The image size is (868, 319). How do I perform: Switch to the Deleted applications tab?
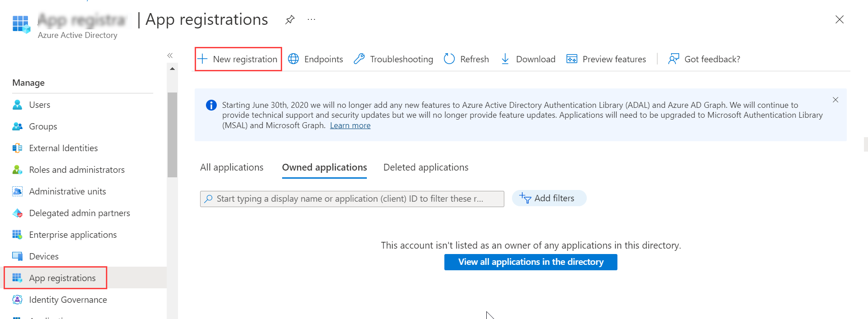(426, 167)
